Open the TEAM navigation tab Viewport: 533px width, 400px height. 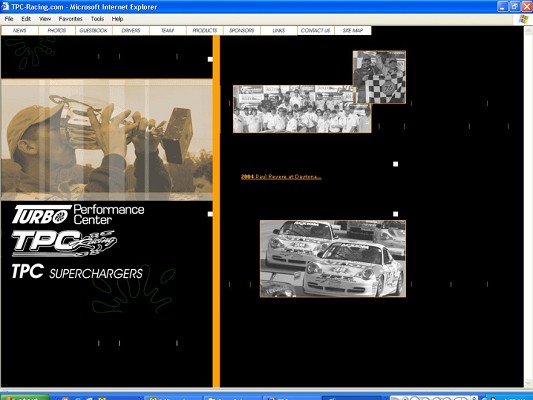[168, 31]
